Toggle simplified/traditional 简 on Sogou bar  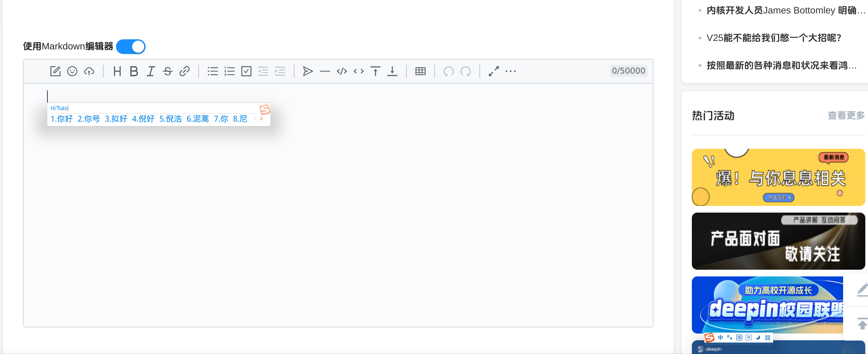point(739,338)
